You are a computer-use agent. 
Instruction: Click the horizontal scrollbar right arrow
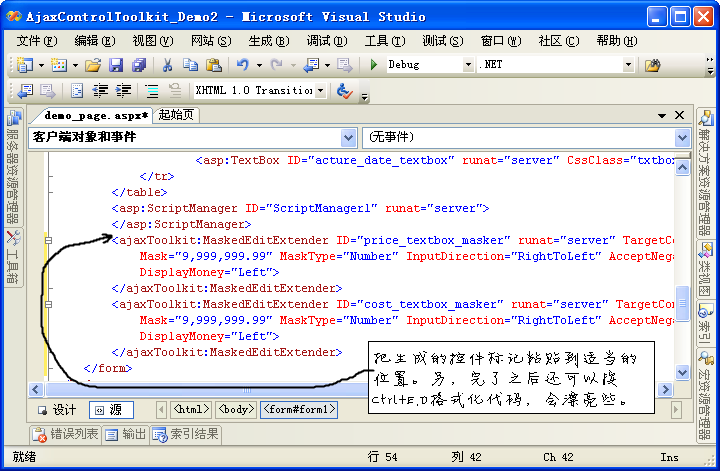665,389
